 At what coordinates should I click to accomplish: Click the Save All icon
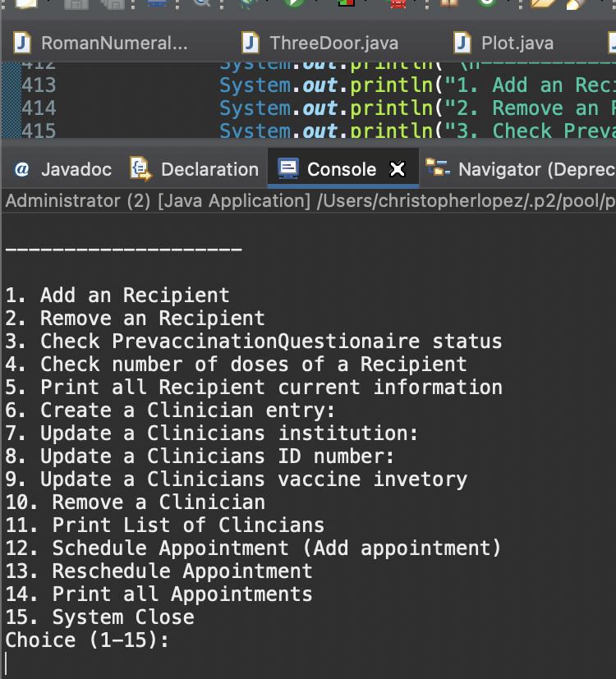[x=115, y=5]
